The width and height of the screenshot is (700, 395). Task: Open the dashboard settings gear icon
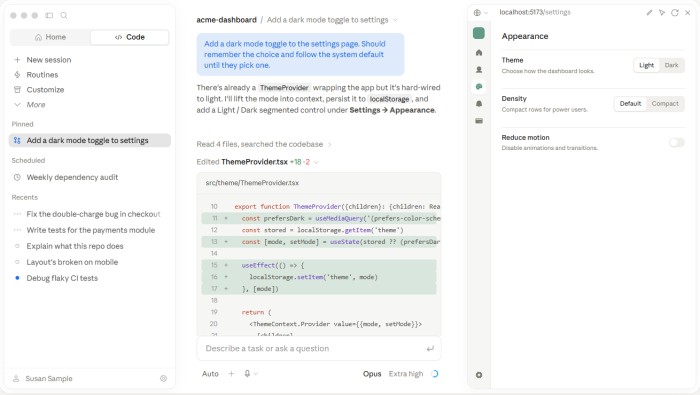[479, 375]
